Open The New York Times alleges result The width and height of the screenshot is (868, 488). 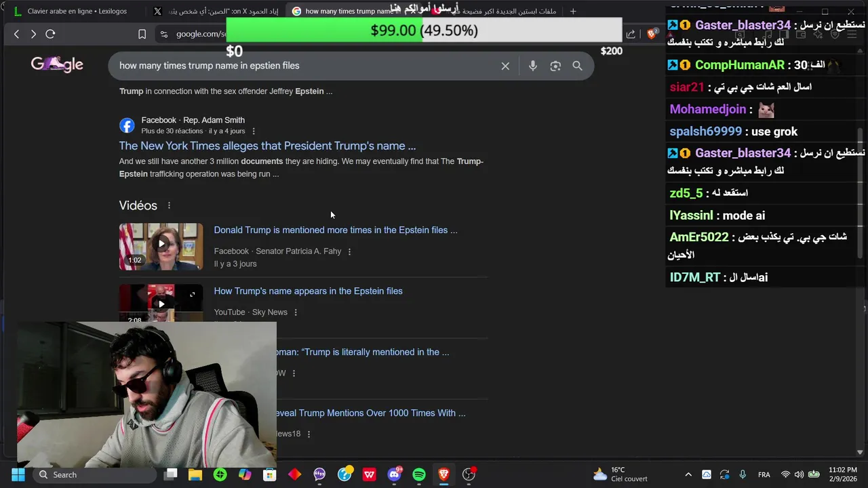pos(267,146)
